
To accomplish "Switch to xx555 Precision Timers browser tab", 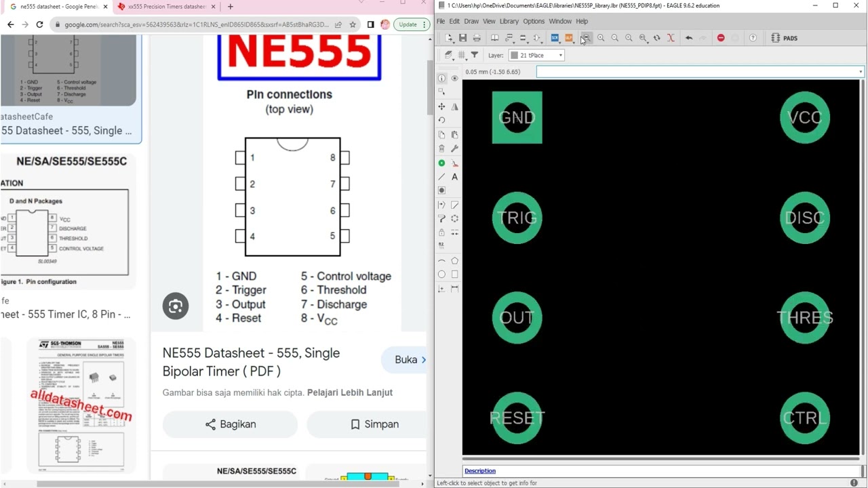I will 167,7.
